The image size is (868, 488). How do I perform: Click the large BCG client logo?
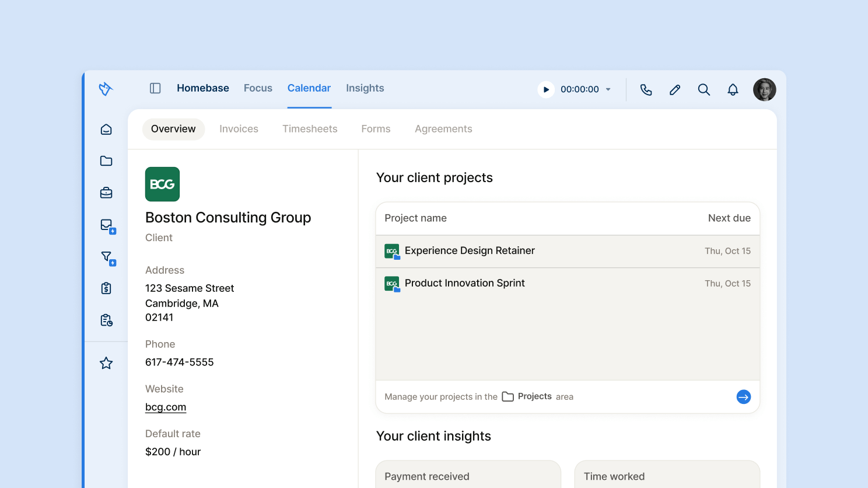coord(162,184)
